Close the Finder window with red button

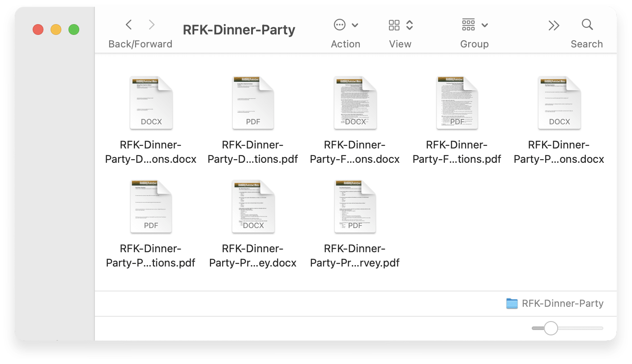(38, 30)
